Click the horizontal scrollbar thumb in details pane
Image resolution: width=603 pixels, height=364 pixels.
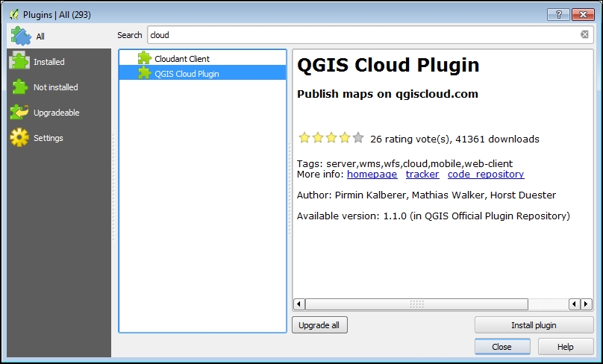pyautogui.click(x=417, y=304)
